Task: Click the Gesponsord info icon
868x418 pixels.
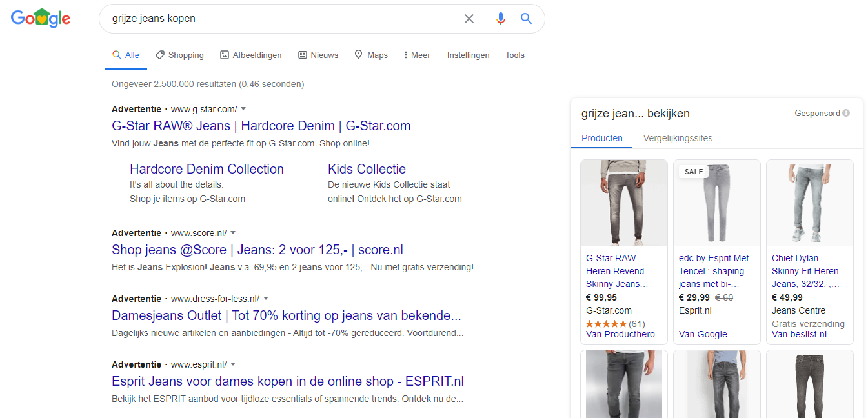Action: click(x=846, y=114)
